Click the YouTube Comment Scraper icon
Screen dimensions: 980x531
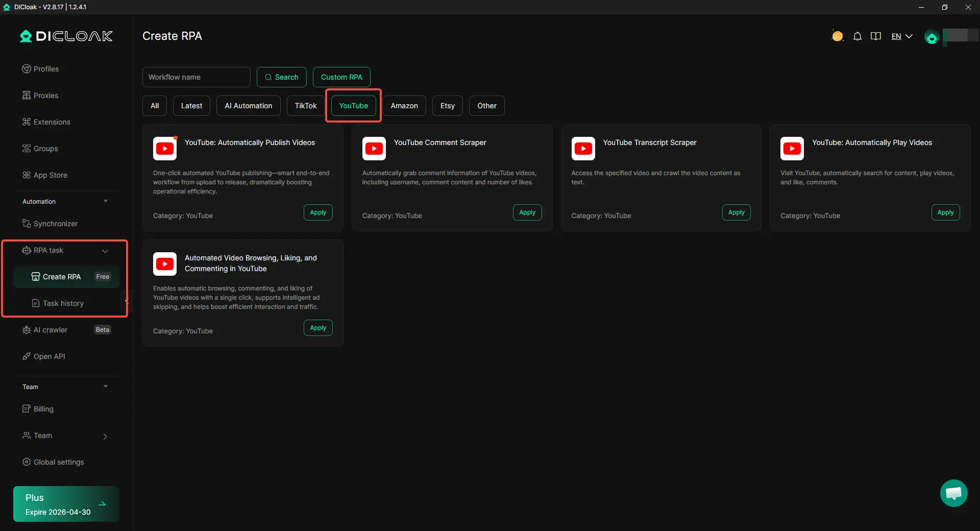point(374,149)
